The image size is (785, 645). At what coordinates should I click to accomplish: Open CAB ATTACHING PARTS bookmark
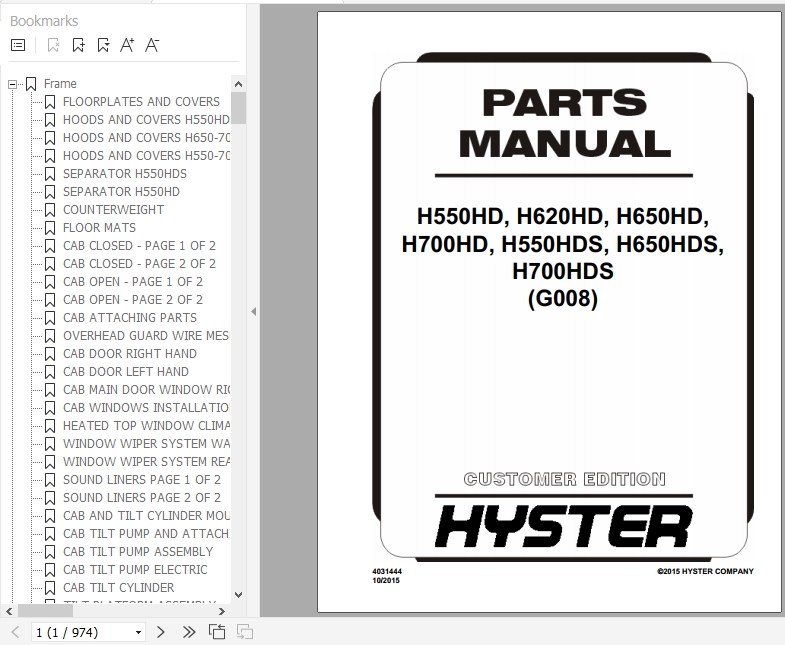click(x=130, y=318)
